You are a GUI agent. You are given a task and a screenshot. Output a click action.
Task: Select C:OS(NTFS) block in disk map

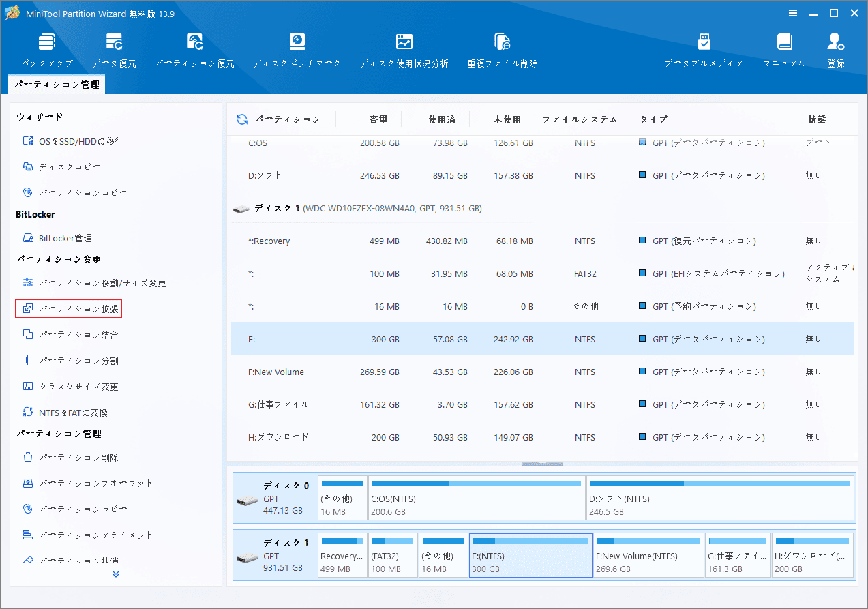477,498
